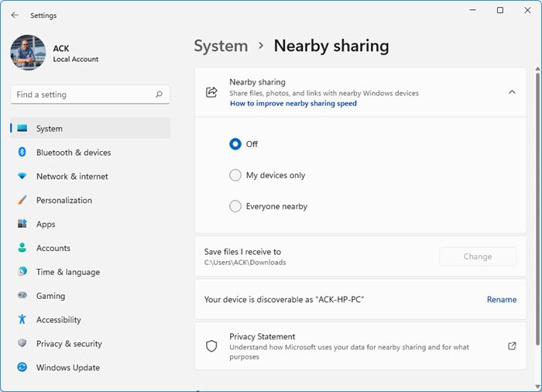Viewport: 542px width, 392px height.
Task: Click the Rename device link
Action: 501,300
